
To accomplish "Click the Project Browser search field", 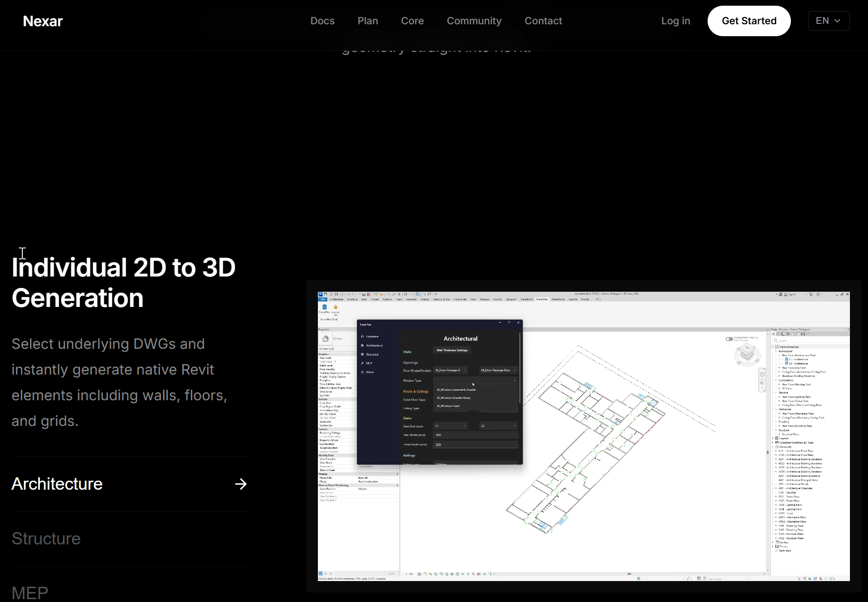I will tap(811, 341).
